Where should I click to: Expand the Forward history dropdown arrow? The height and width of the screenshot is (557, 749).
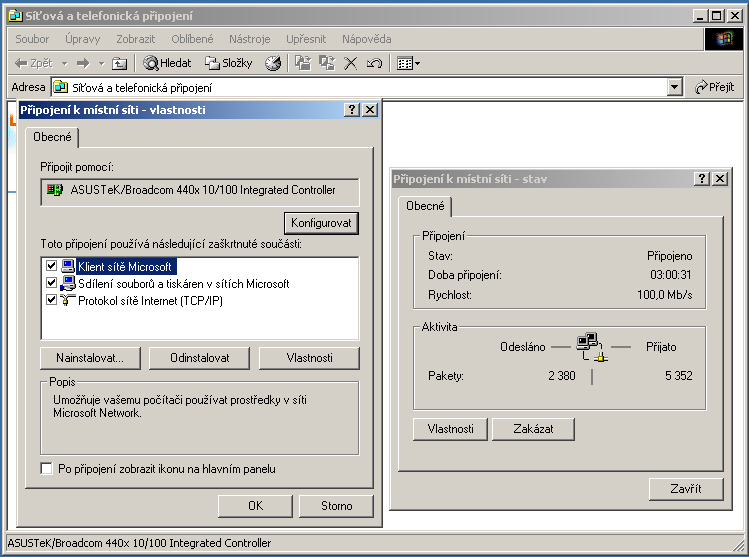(101, 63)
